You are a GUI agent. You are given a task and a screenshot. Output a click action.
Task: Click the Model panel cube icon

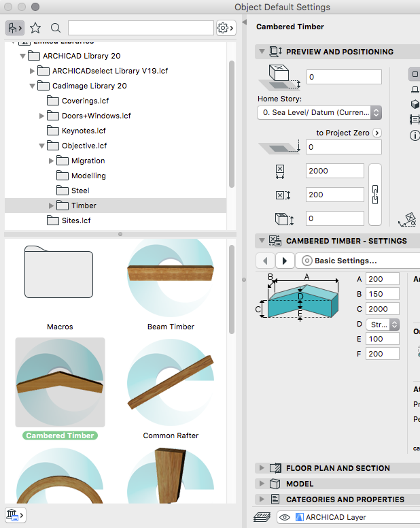[x=275, y=484]
